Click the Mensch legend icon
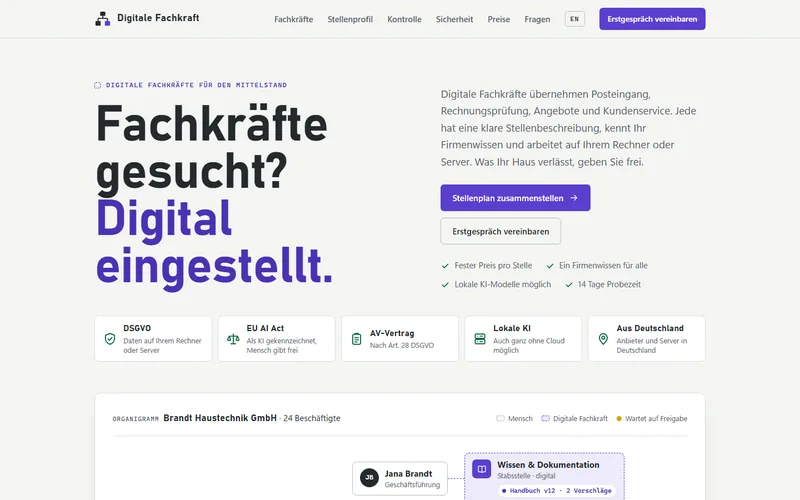Screen dimensions: 800x500 click(500, 418)
